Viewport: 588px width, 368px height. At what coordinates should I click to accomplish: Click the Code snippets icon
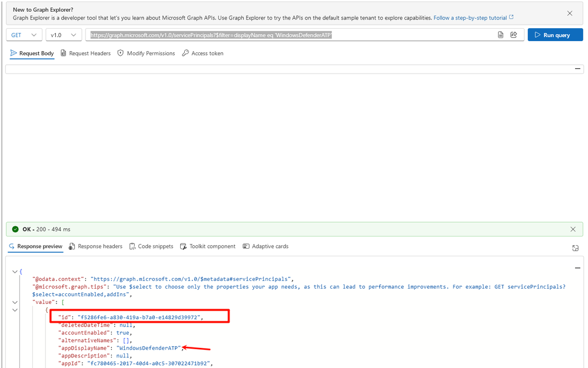(132, 246)
